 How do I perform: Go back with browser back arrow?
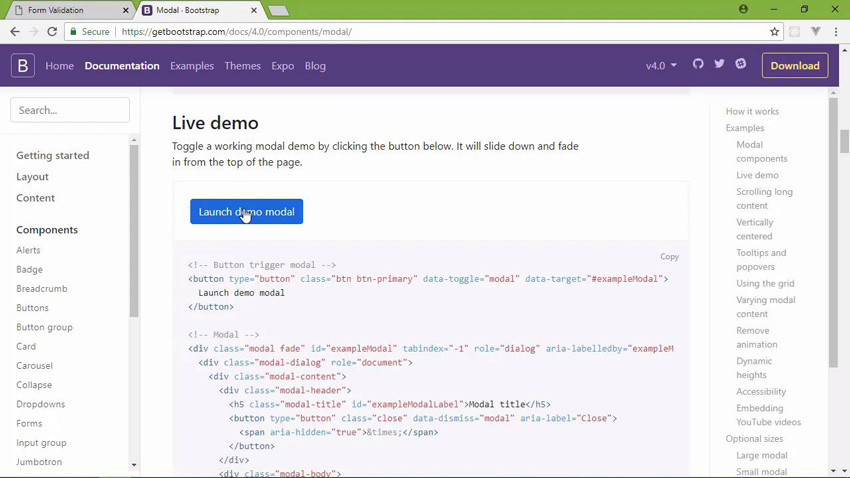(x=15, y=31)
